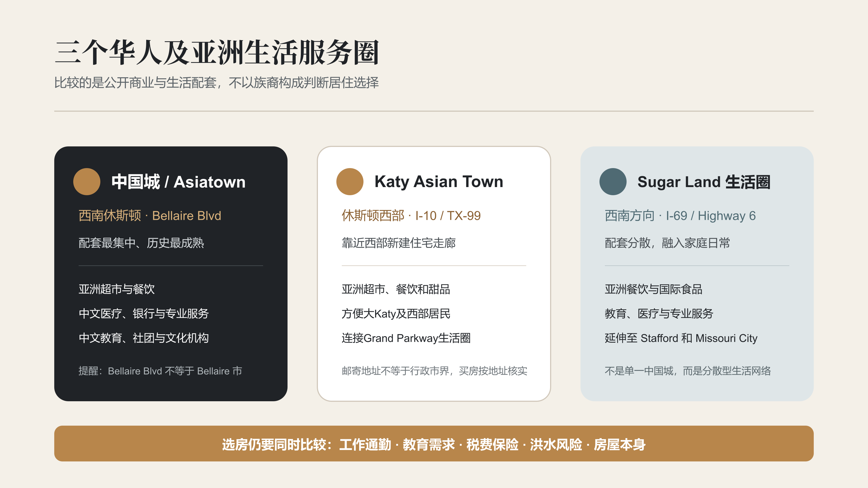Click bullet 亚洲餐饮与国际食品
This screenshot has height=488, width=868.
pyautogui.click(x=653, y=289)
